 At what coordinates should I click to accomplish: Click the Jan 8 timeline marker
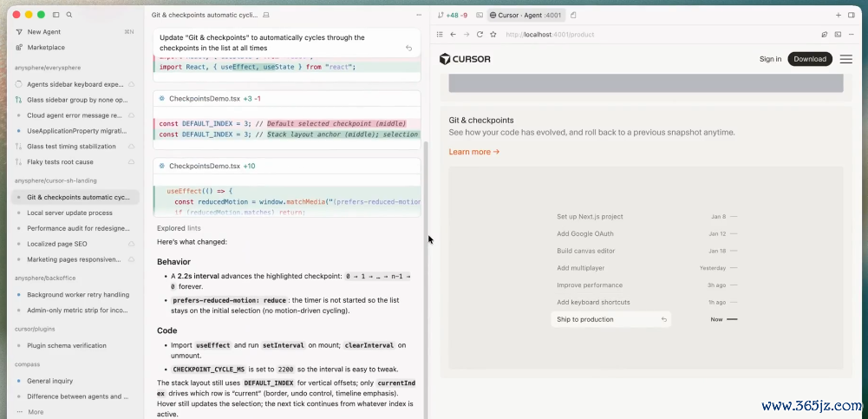(x=725, y=216)
